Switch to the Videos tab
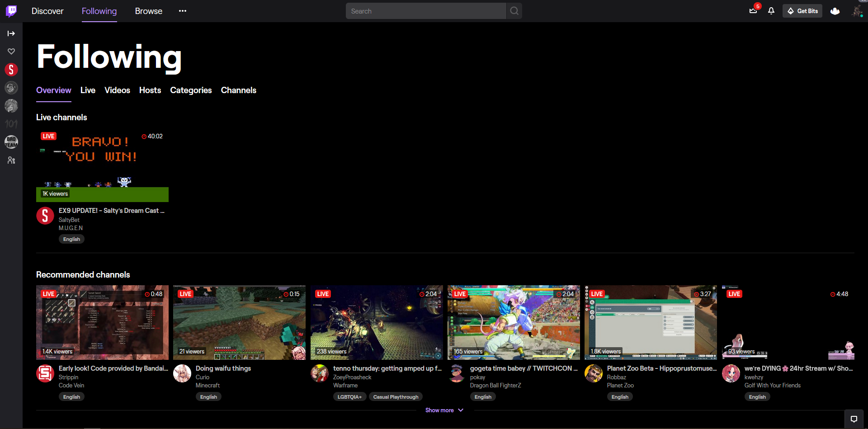Viewport: 868px width, 429px height. point(118,90)
